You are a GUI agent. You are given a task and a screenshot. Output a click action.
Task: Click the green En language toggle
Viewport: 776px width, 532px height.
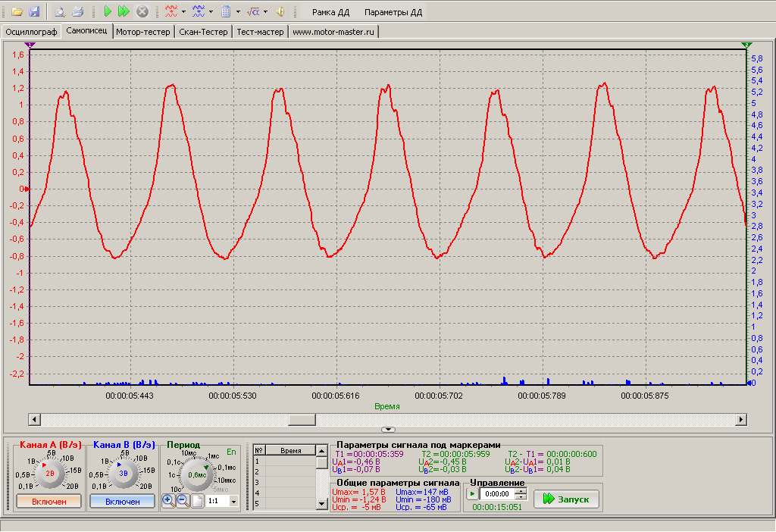point(231,452)
